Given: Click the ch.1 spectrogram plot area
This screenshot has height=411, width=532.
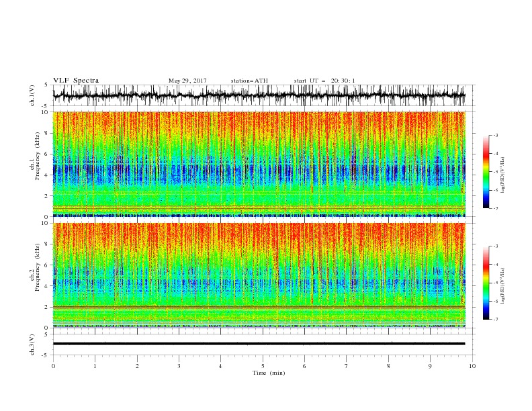Looking at the screenshot, I should (x=259, y=164).
